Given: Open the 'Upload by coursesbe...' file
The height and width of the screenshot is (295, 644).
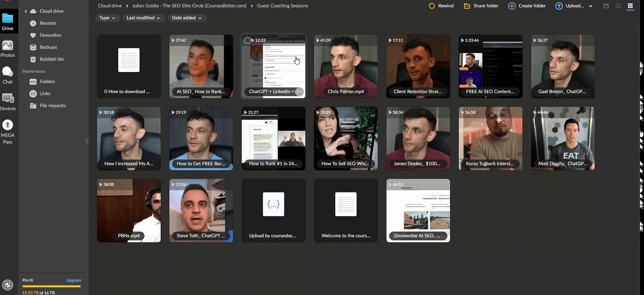Looking at the screenshot, I should tap(274, 211).
